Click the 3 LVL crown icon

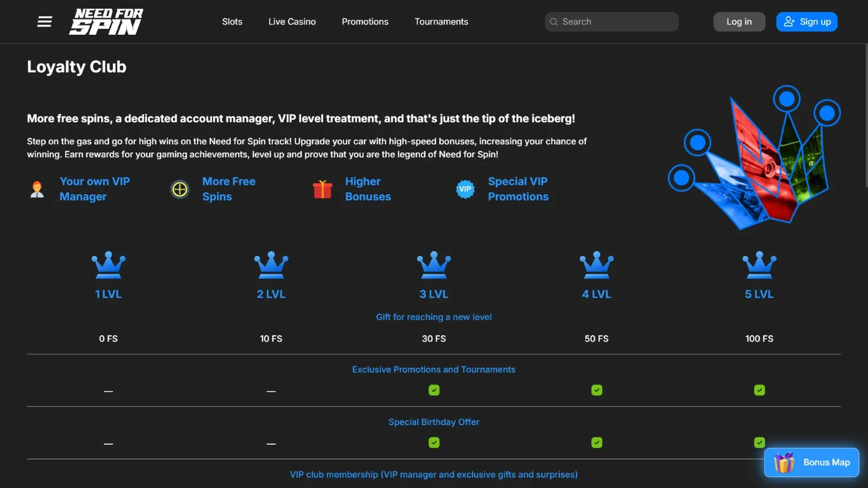434,265
